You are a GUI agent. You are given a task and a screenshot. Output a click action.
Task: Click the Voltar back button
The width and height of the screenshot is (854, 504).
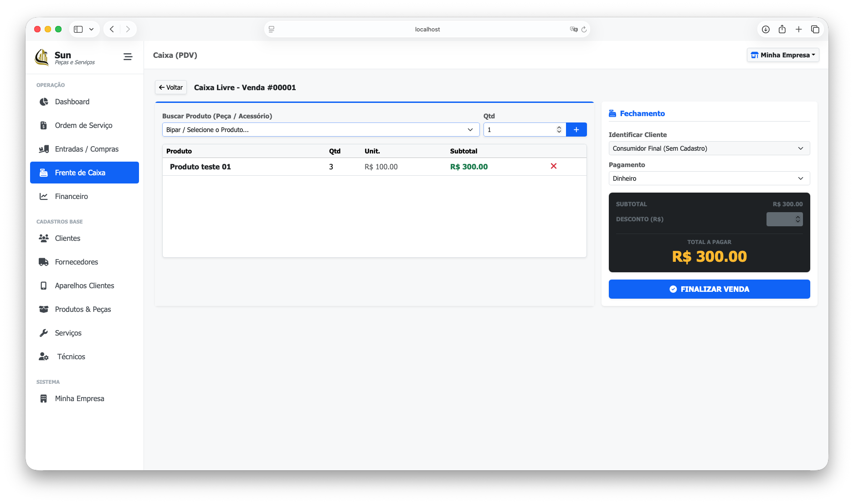(171, 87)
